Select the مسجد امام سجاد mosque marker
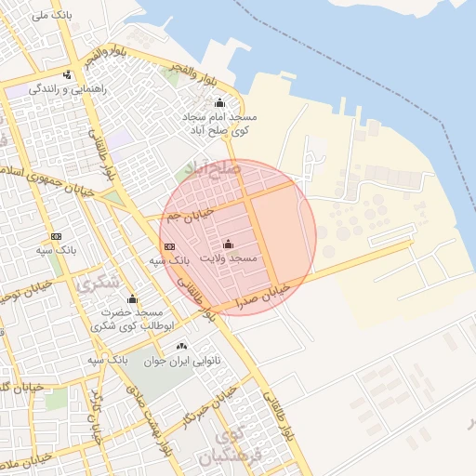 [x=219, y=102]
